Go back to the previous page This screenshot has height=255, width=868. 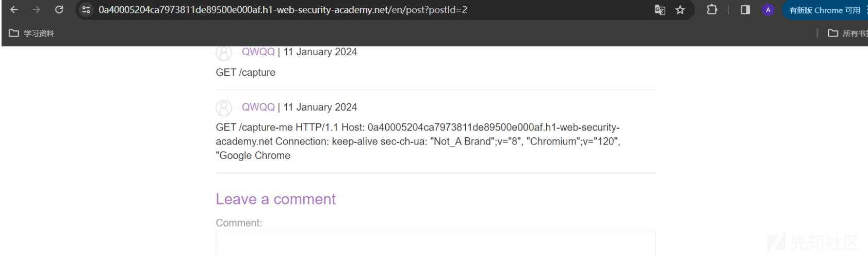coord(14,10)
